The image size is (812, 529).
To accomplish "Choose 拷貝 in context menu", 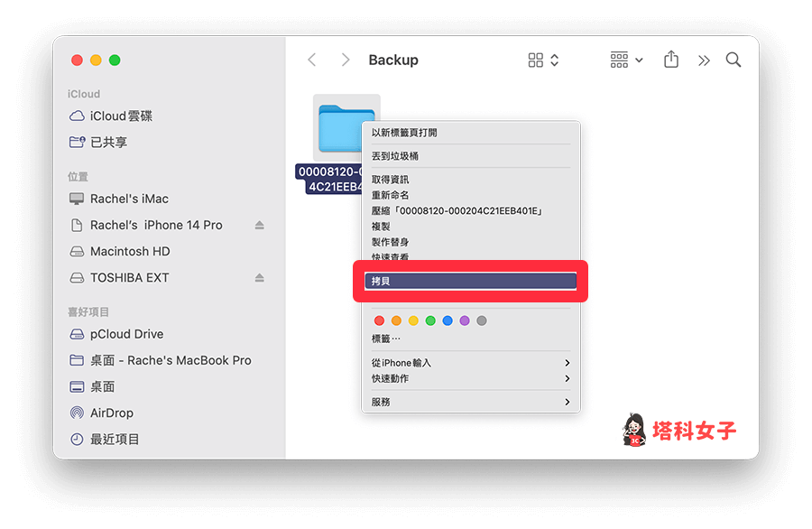I will tap(471, 281).
